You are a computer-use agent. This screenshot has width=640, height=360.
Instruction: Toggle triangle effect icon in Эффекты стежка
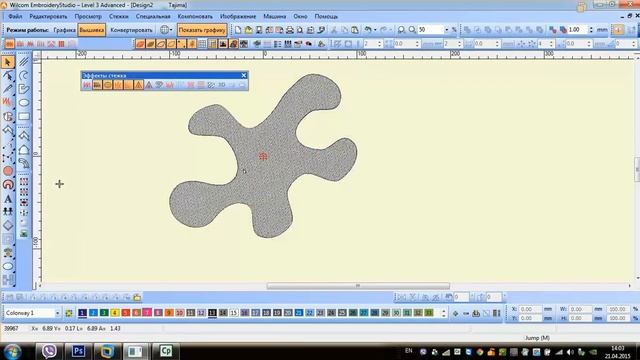tap(138, 85)
